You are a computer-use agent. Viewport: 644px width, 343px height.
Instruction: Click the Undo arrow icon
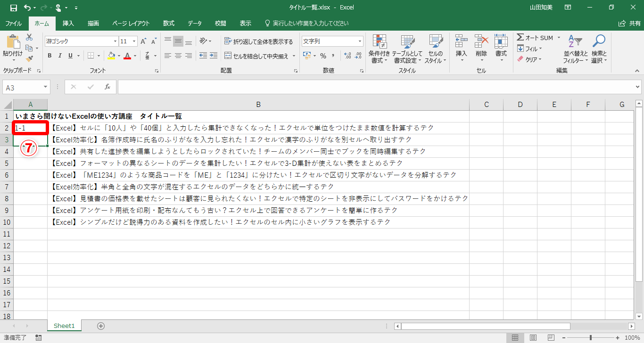pos(27,8)
